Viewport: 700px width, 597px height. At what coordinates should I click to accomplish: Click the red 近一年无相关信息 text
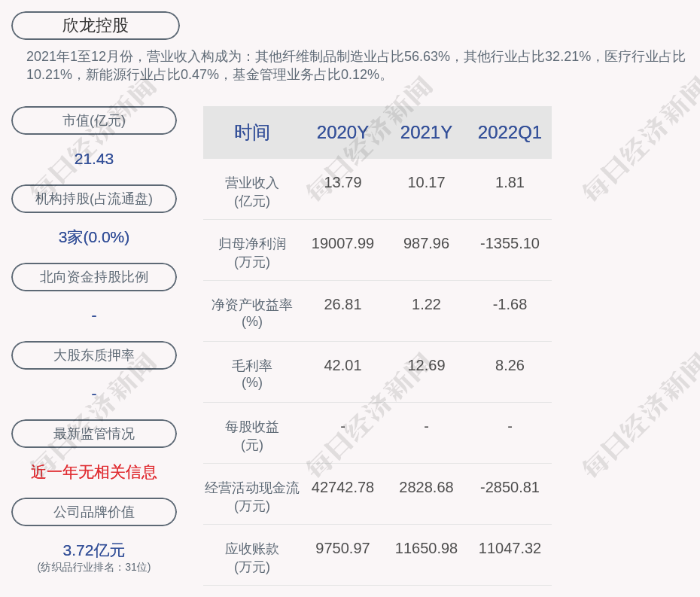[94, 472]
